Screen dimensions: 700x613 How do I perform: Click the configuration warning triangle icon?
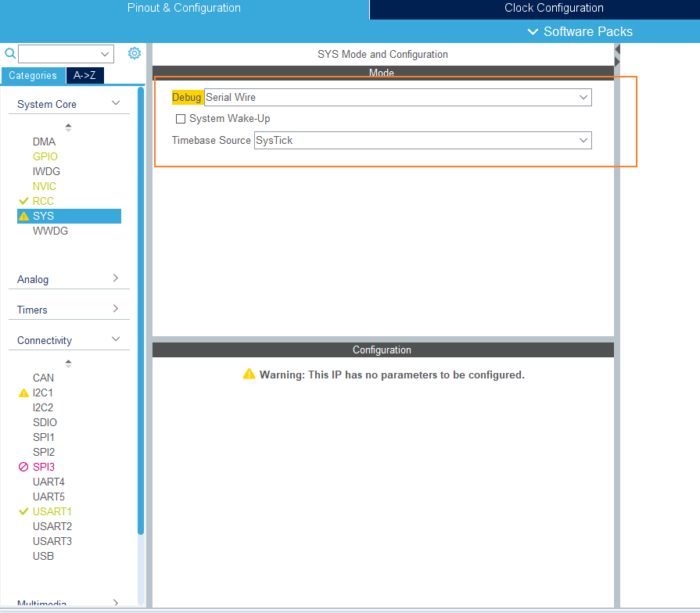[249, 374]
